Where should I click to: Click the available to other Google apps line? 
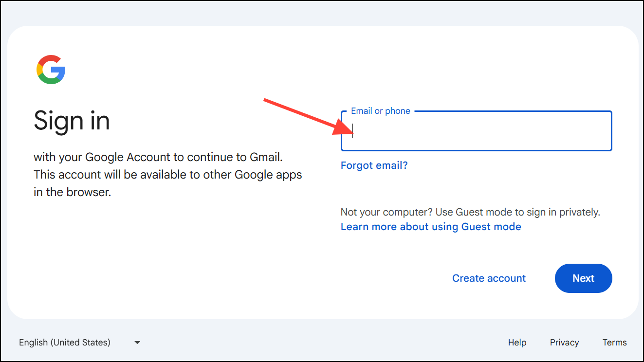pyautogui.click(x=168, y=175)
